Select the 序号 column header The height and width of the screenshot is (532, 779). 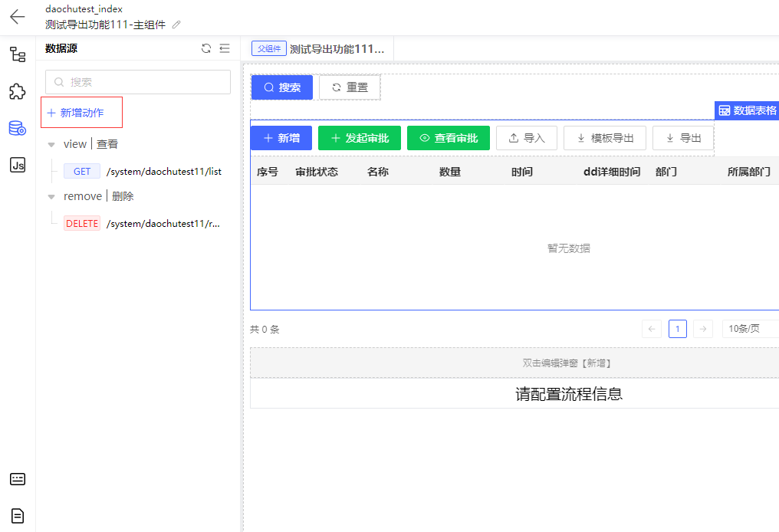pyautogui.click(x=268, y=172)
